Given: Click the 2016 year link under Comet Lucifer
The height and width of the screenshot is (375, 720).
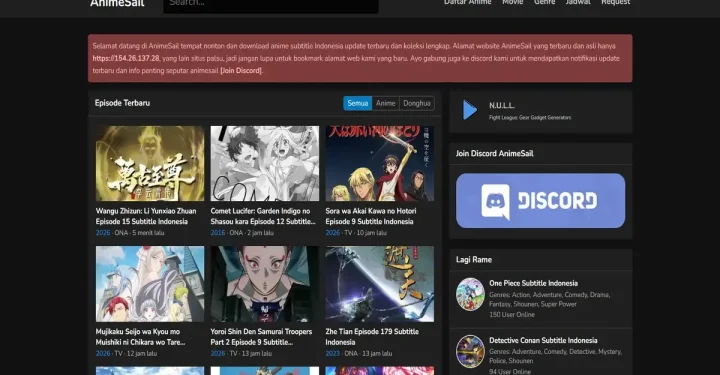Looking at the screenshot, I should (x=218, y=233).
